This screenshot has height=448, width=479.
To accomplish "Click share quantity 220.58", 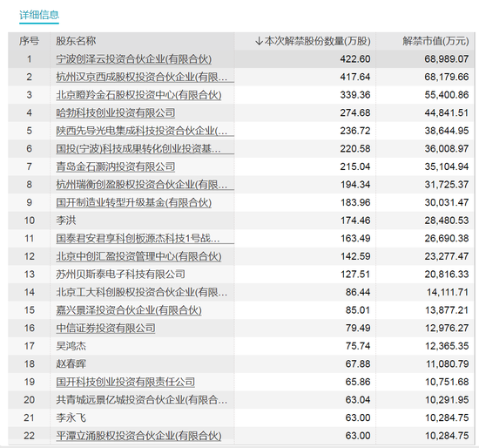I will (x=355, y=149).
